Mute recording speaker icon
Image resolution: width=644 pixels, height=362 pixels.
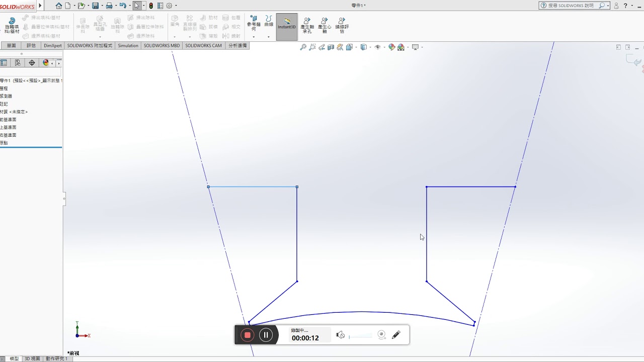pyautogui.click(x=341, y=335)
